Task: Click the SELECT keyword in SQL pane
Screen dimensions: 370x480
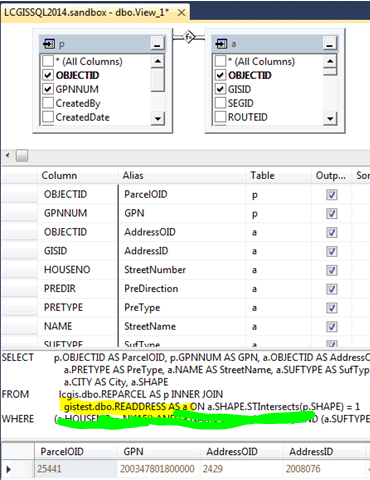Action: click(x=18, y=357)
